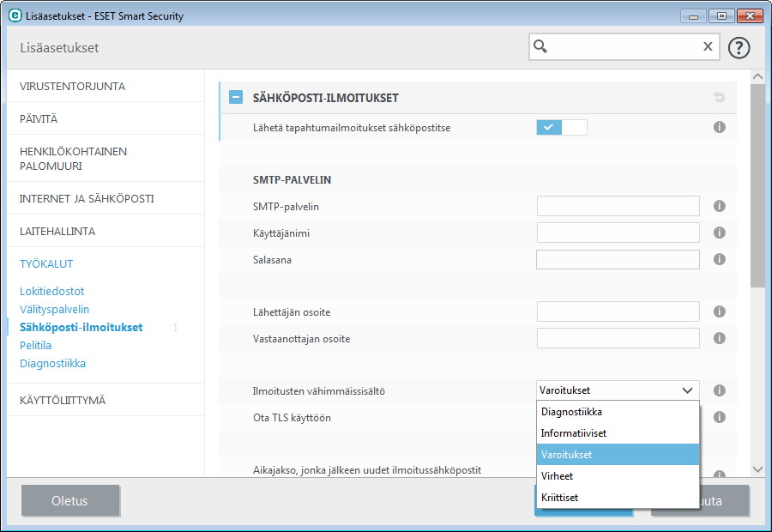The height and width of the screenshot is (532, 772).
Task: Pick Varoitukset option in the list
Action: pos(618,455)
